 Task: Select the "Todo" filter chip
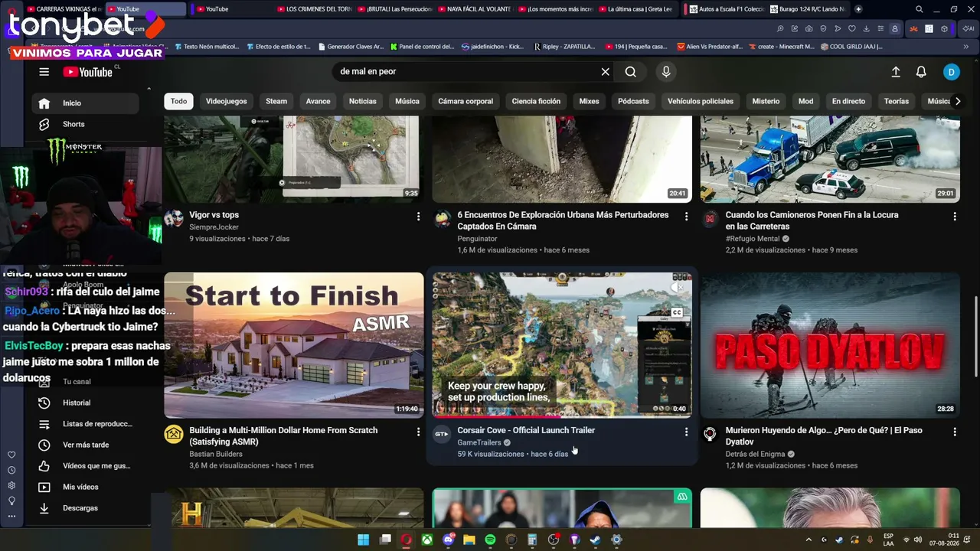pyautogui.click(x=178, y=101)
